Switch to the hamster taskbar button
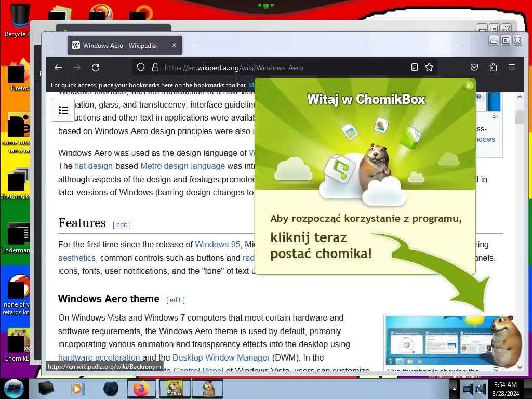532x399 pixels. [207, 389]
